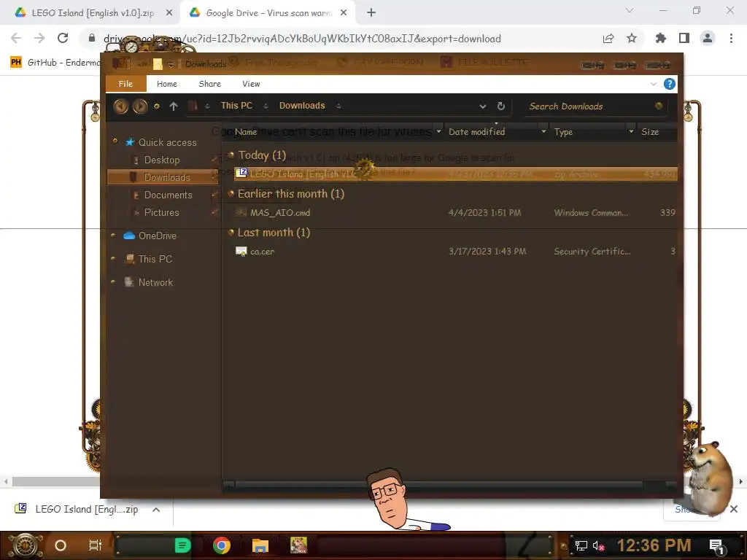Image resolution: width=747 pixels, height=560 pixels.
Task: Close the Chrome downloads bar
Action: [734, 509]
